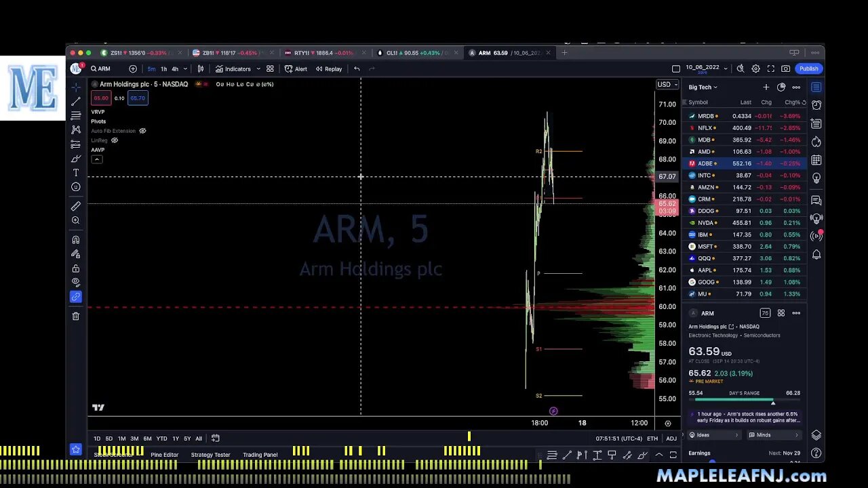Click the fullscreen mode icon

pos(770,68)
